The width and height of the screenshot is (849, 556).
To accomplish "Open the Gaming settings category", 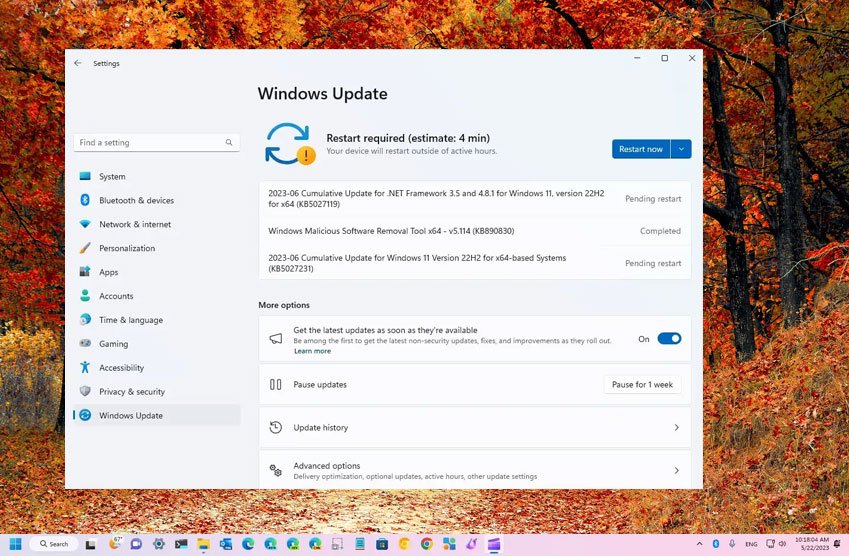I will tap(113, 344).
